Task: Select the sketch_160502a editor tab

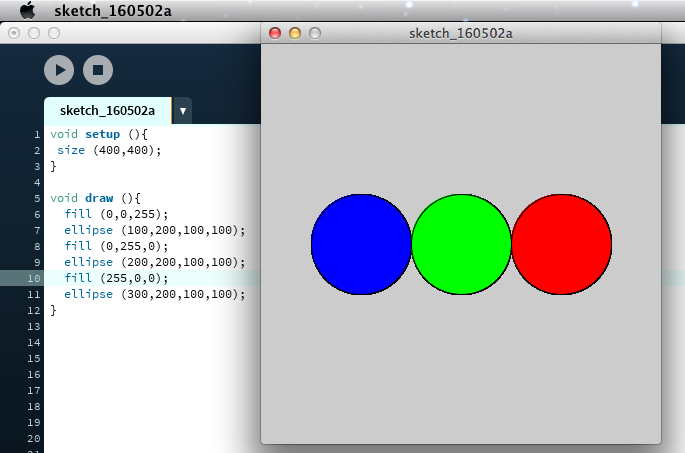Action: click(x=107, y=110)
